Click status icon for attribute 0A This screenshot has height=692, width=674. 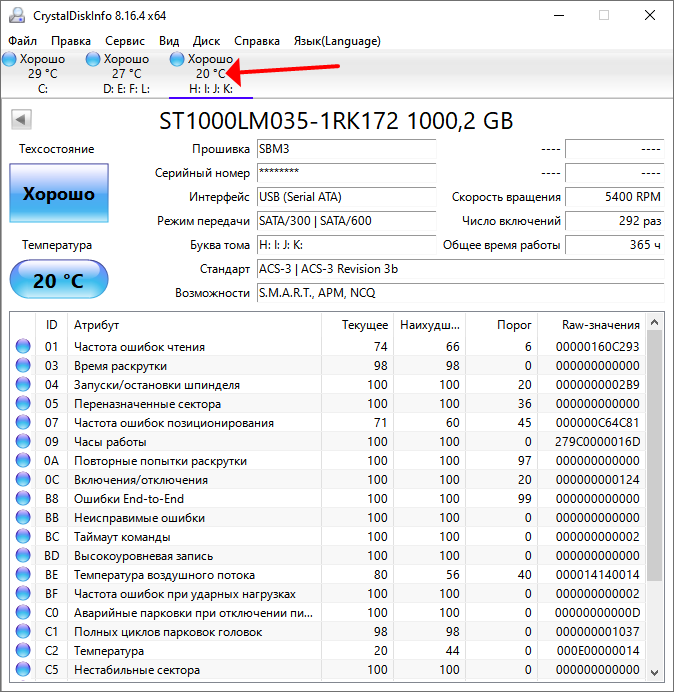(23, 460)
